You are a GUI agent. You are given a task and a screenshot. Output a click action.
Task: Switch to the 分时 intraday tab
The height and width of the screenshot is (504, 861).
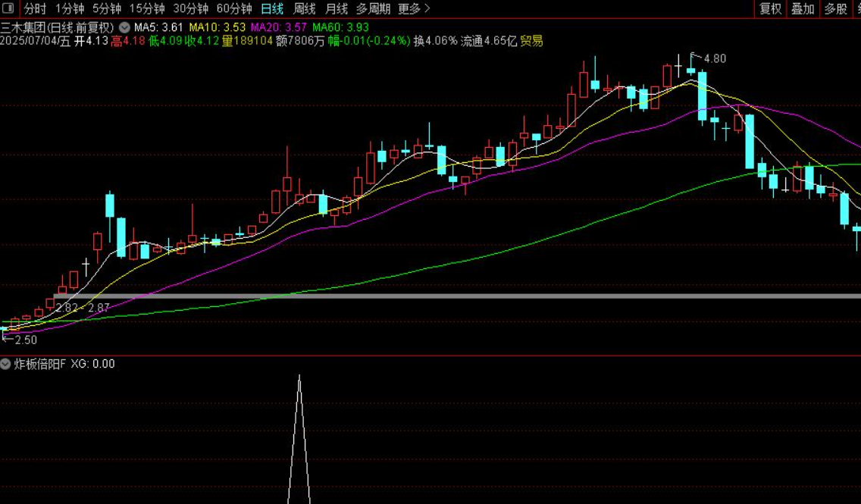pyautogui.click(x=35, y=9)
